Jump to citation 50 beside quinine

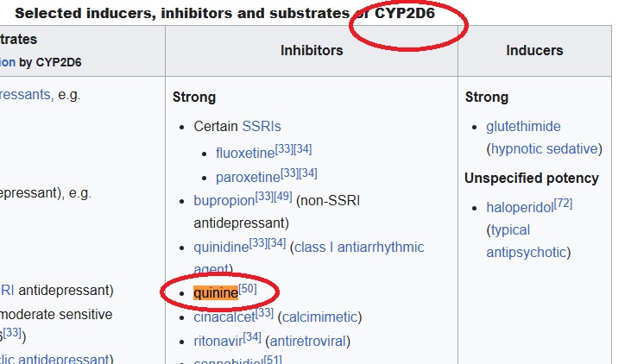[x=248, y=288]
